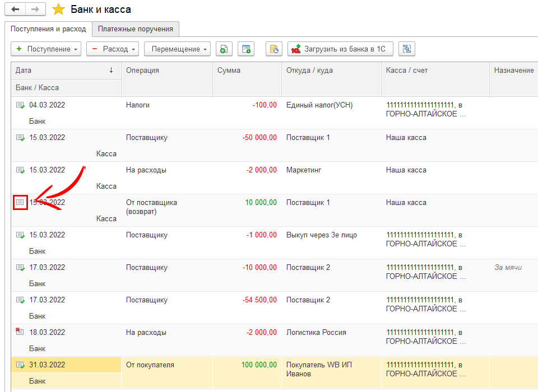Select the Единый налог(УСН) row cell
The width and height of the screenshot is (538, 392).
(319, 105)
